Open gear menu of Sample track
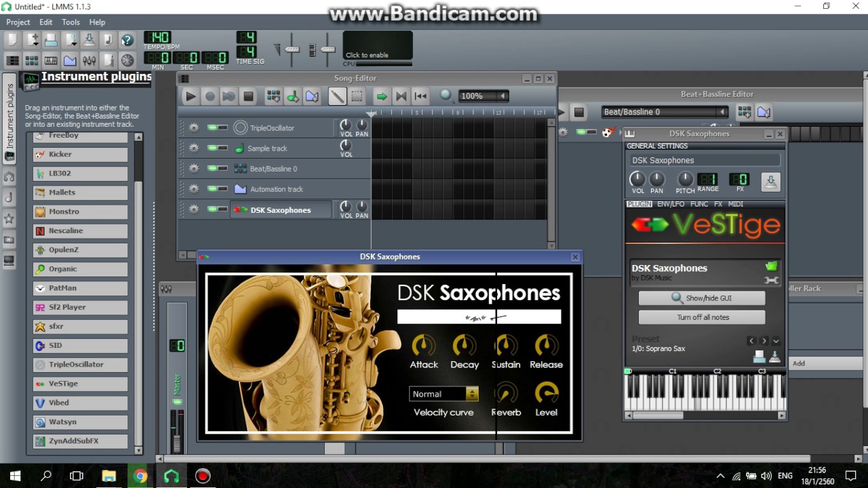 click(194, 148)
